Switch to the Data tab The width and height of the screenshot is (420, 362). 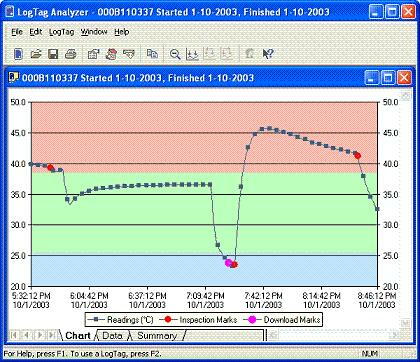pos(112,335)
